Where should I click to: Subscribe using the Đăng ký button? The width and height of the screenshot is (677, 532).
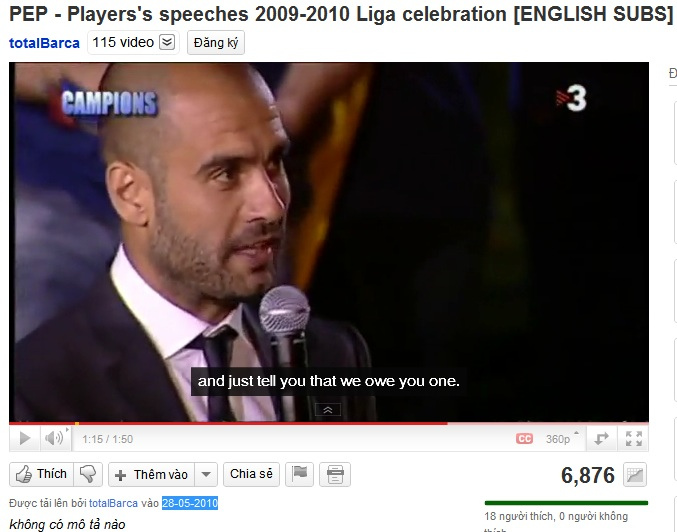point(216,42)
